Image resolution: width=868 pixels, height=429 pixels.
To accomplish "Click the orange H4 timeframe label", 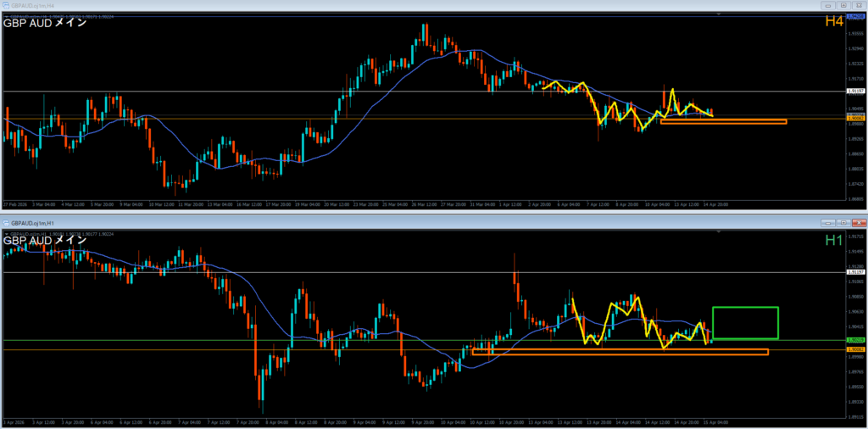I will pos(834,21).
